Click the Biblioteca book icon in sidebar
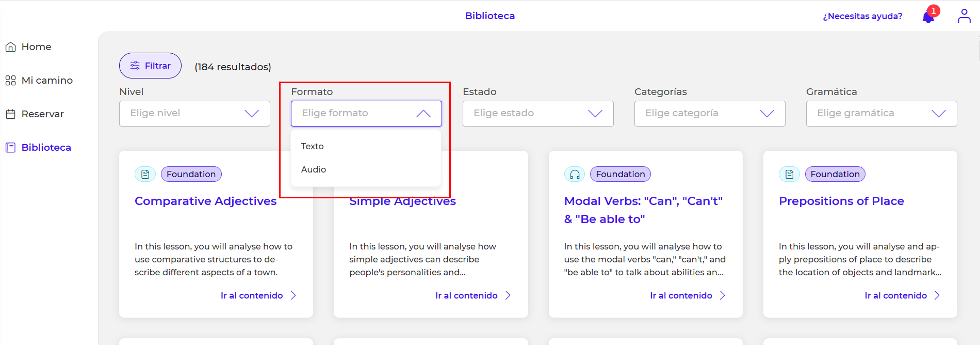 point(10,148)
